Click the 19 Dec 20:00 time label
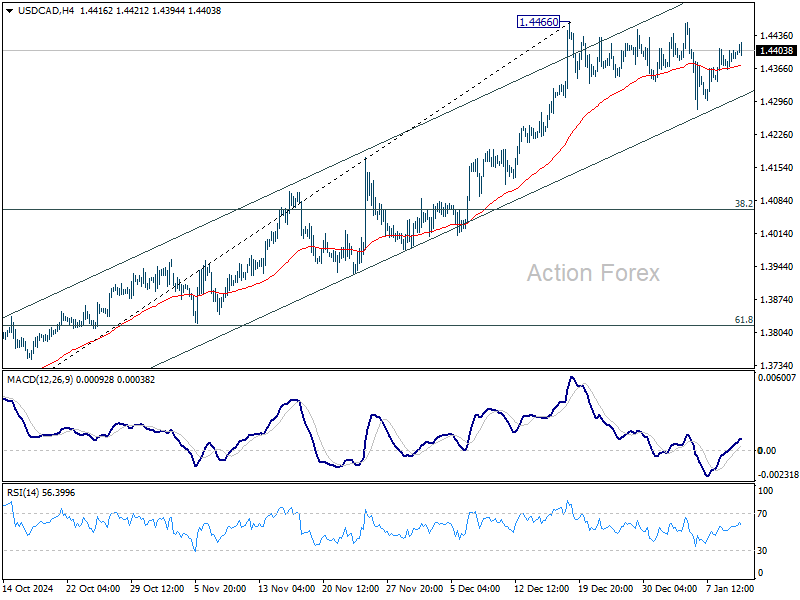This screenshot has width=800, height=600. click(606, 589)
